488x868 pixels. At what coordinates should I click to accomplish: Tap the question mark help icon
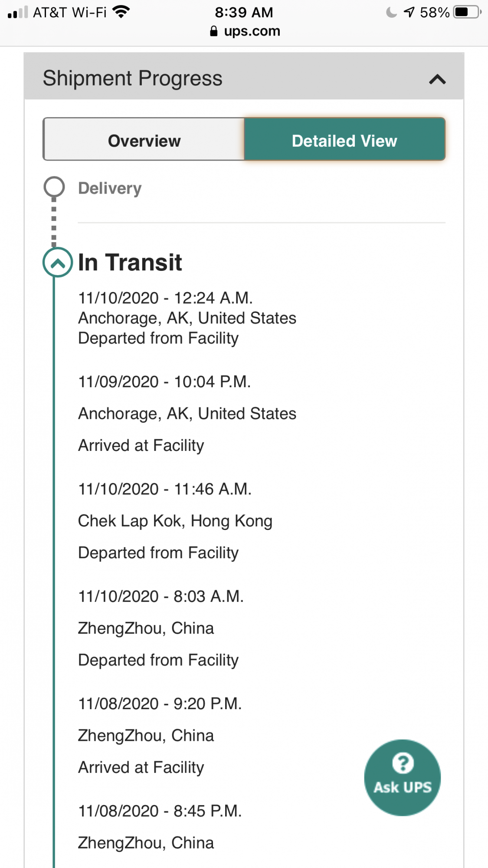[403, 763]
